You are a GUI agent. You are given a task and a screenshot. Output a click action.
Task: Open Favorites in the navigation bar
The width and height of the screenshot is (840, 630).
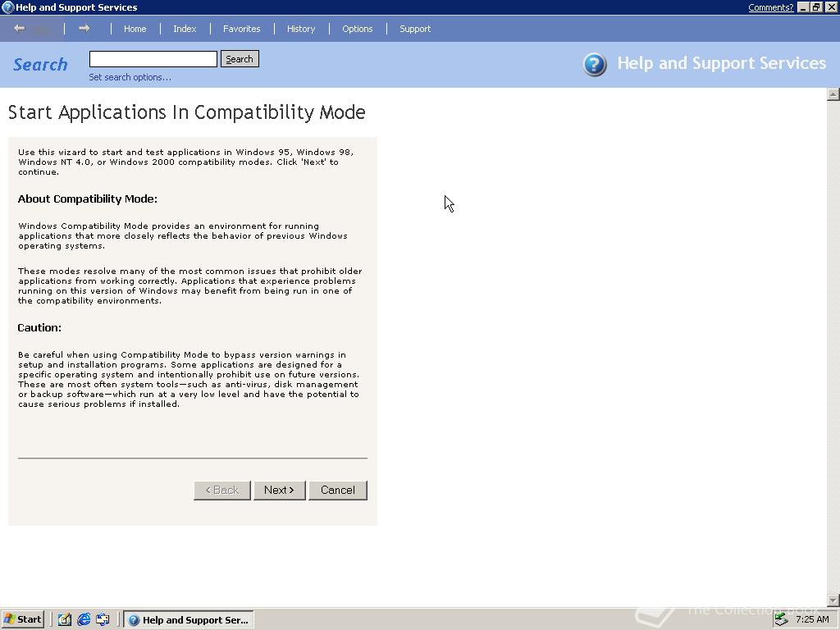click(242, 29)
